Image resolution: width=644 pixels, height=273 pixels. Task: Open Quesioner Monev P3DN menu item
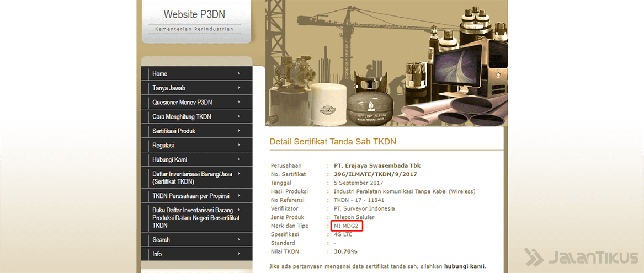tap(196, 102)
